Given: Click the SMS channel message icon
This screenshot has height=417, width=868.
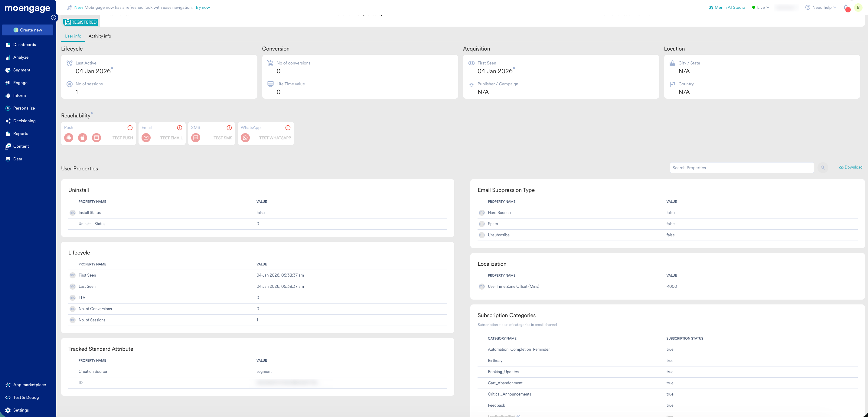Looking at the screenshot, I should coord(196,138).
